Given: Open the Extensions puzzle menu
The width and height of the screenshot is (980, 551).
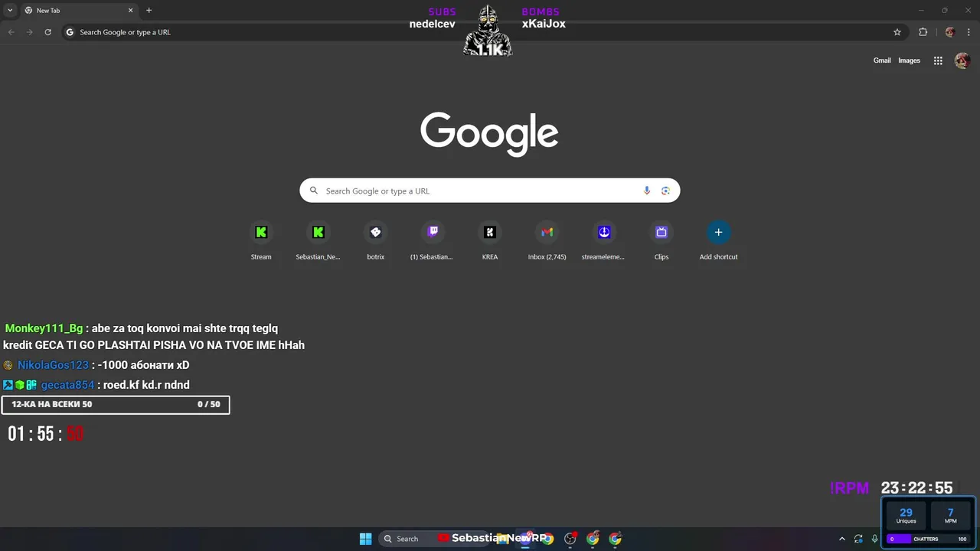Looking at the screenshot, I should tap(923, 32).
